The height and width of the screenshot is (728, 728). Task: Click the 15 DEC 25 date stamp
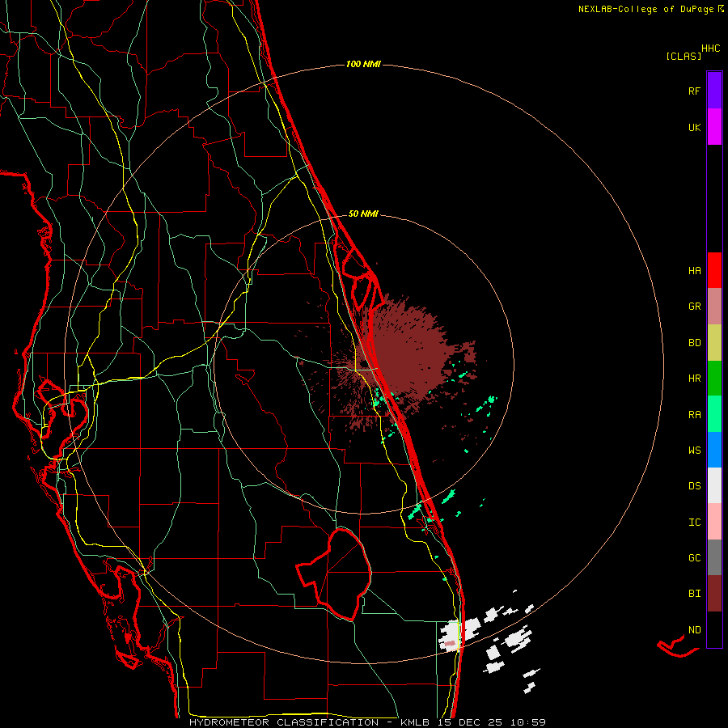coord(470,722)
